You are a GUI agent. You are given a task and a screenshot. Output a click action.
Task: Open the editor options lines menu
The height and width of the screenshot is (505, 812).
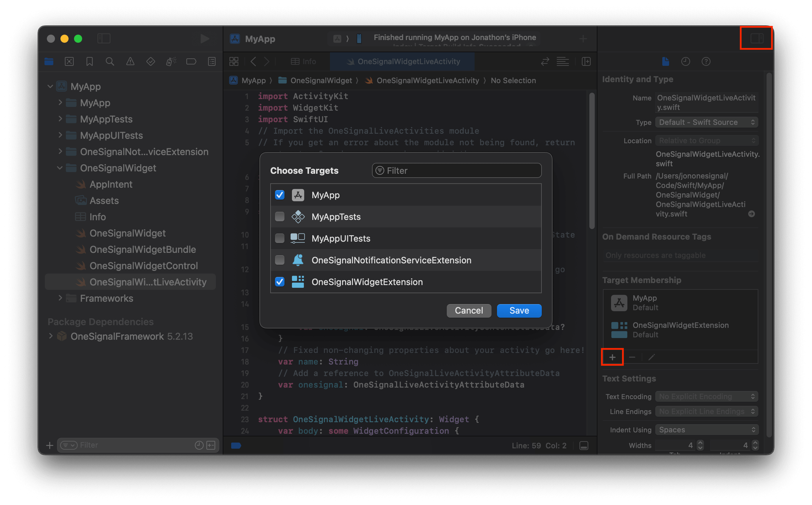point(563,61)
